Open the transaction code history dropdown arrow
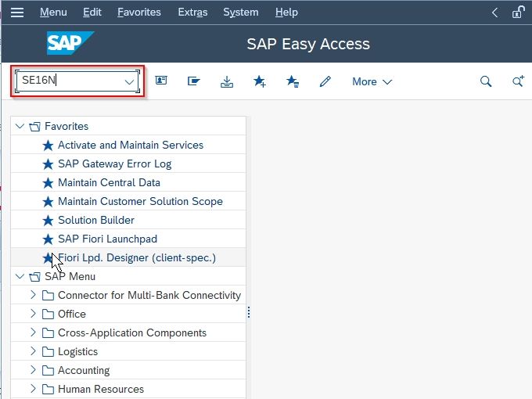 tap(129, 82)
